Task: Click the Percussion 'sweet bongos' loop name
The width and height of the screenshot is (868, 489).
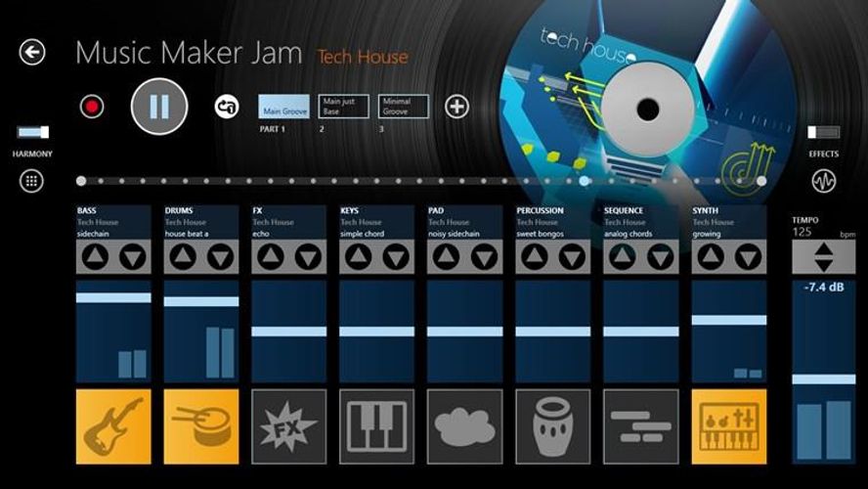Action: 540,234
